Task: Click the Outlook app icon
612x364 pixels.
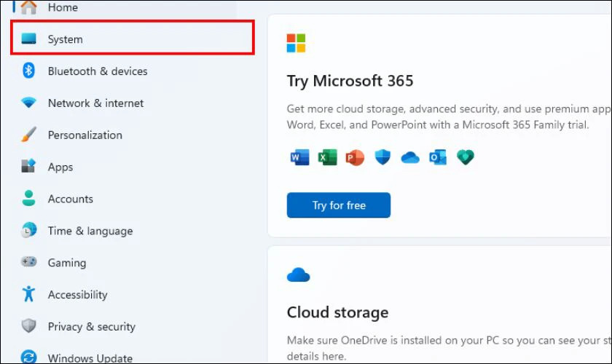Action: (438, 157)
